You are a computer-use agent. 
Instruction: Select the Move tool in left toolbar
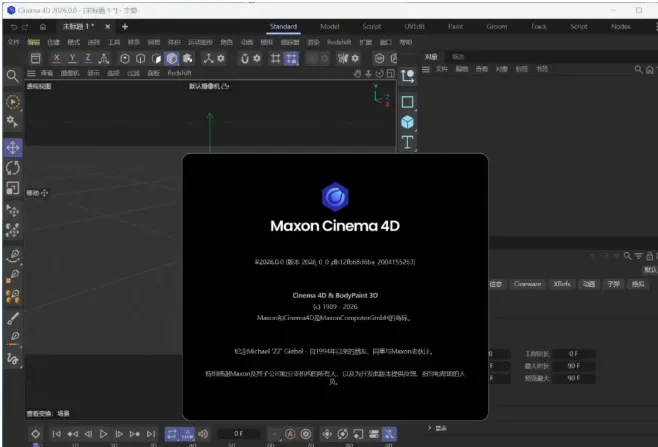[13, 148]
